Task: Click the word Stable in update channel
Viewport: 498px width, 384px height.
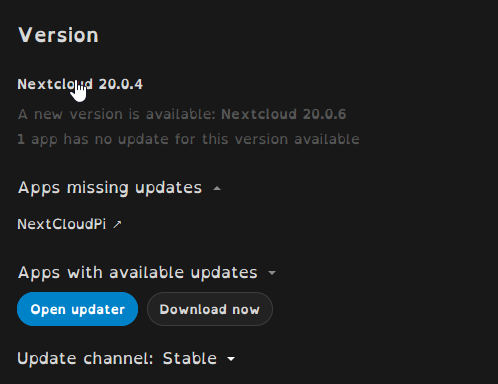Action: coord(190,359)
